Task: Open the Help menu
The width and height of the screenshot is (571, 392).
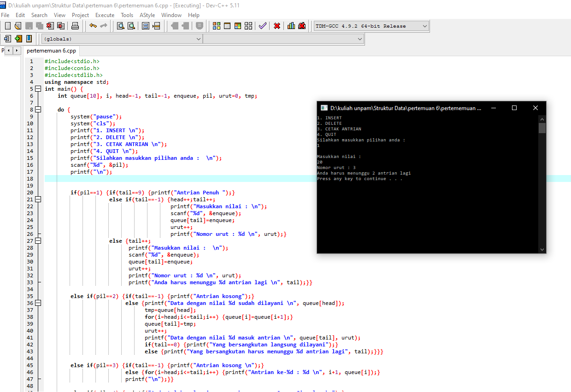Action: click(194, 15)
